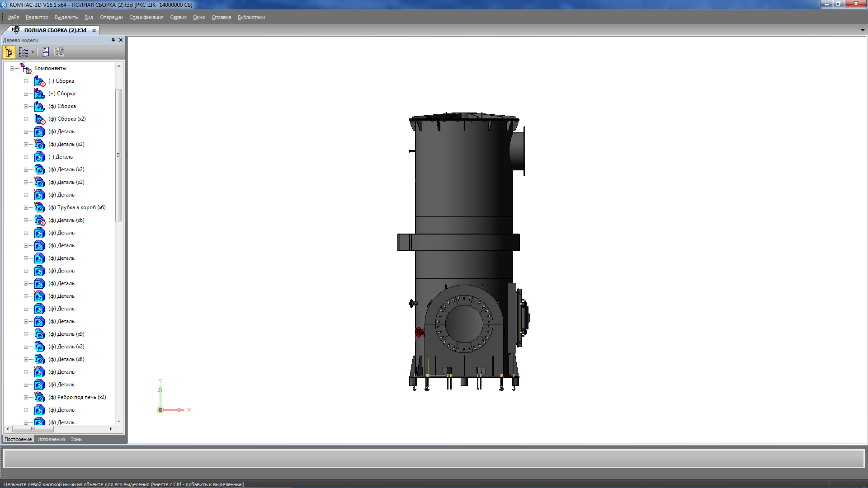This screenshot has height=488, width=868.
Task: Close the Дерево модели panel
Action: [121, 40]
